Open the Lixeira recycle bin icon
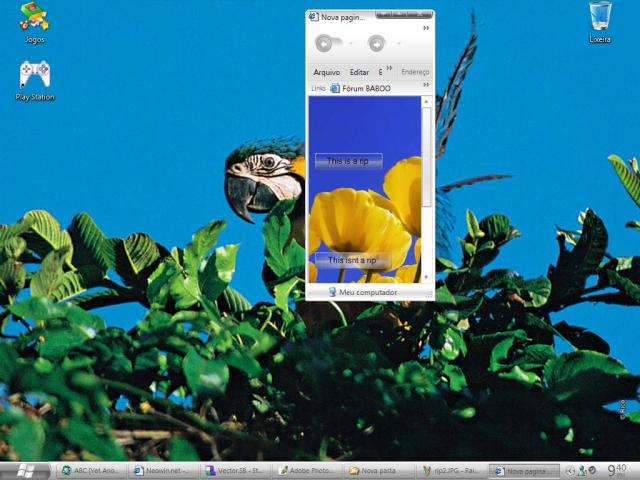 point(600,22)
